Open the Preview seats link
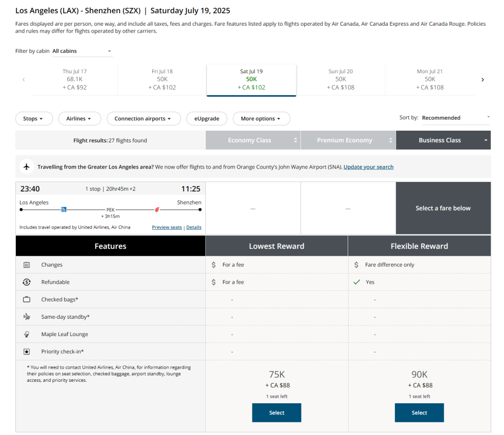Viewport: 504px width, 435px height. click(167, 227)
